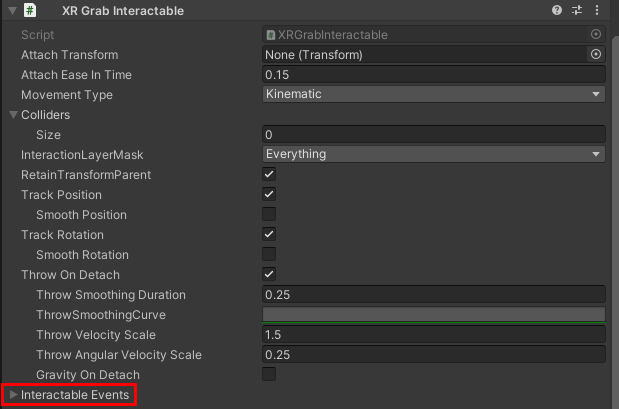Open component help reference icon
This screenshot has width=619, height=409.
(x=557, y=10)
